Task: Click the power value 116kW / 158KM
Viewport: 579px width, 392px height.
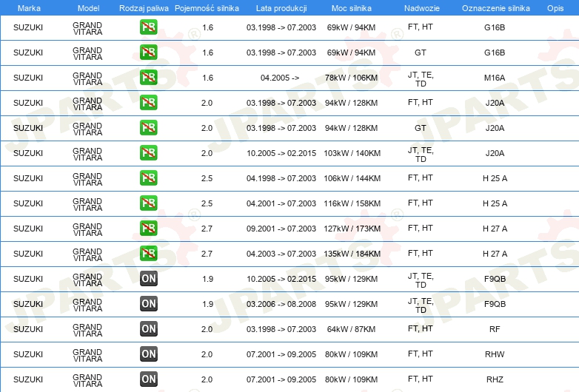Action: tap(352, 203)
